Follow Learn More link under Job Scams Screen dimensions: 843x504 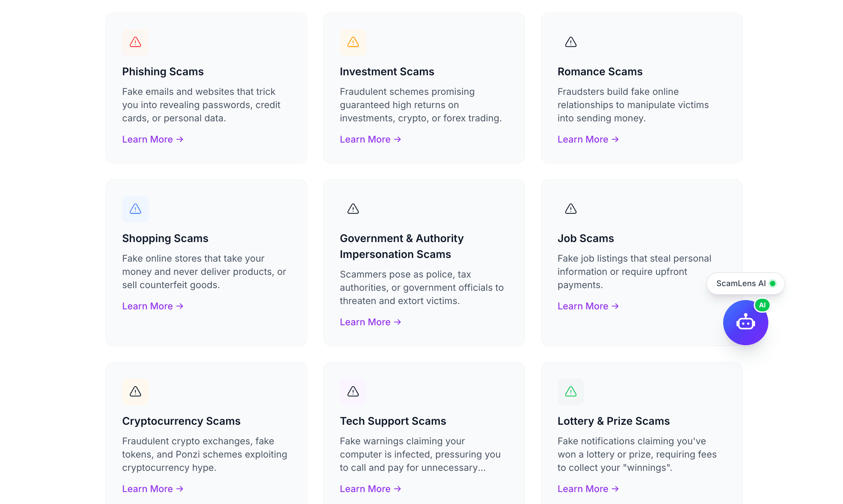tap(588, 306)
